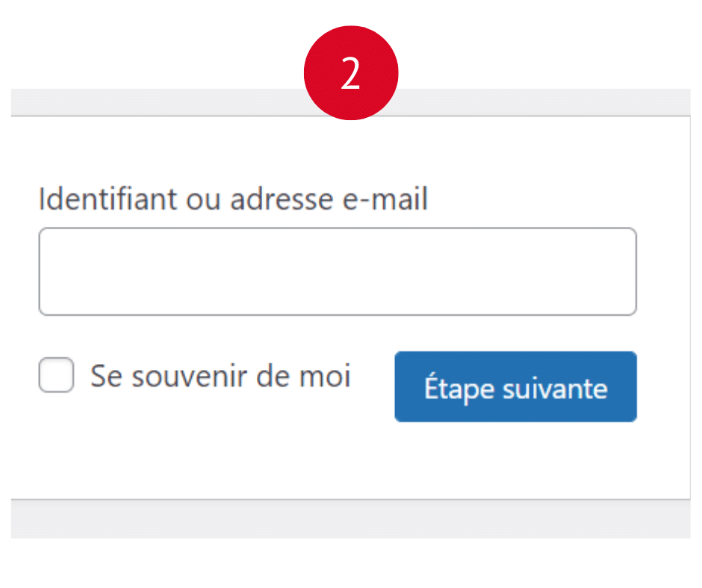Enable the remember me option box
Viewport: 702px width, 588px height.
click(x=56, y=375)
